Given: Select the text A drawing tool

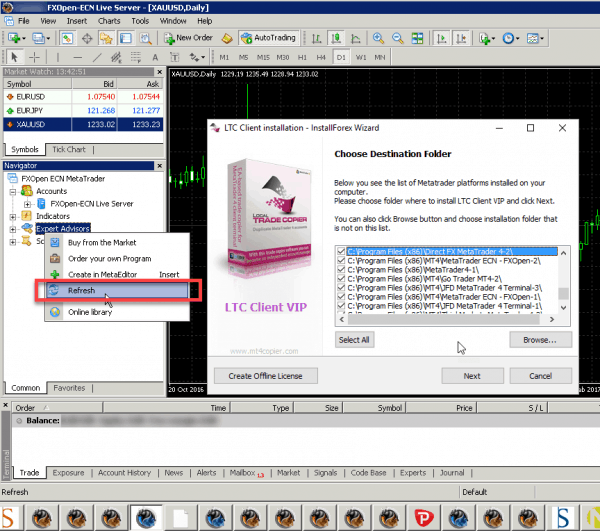Looking at the screenshot, I should click(x=155, y=57).
